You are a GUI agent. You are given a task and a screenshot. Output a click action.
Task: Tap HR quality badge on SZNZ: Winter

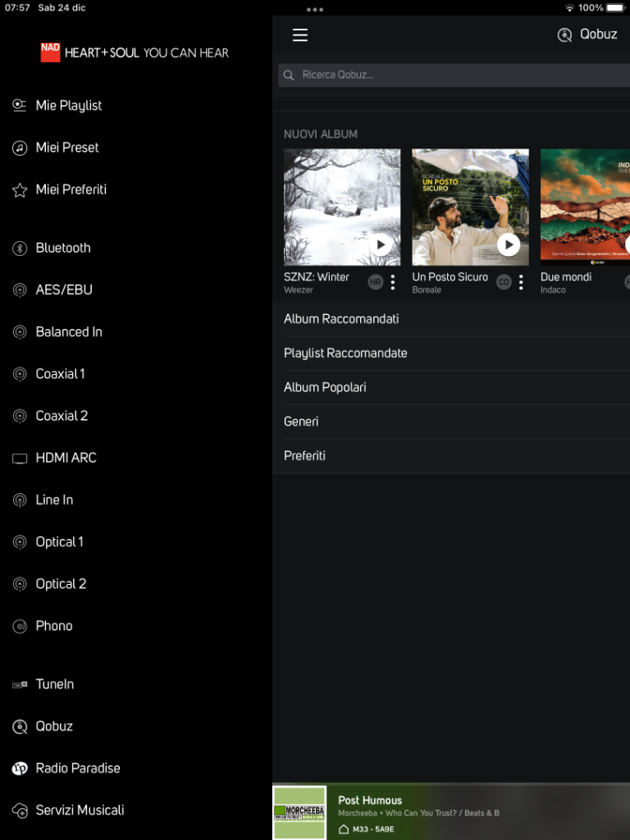click(x=376, y=282)
